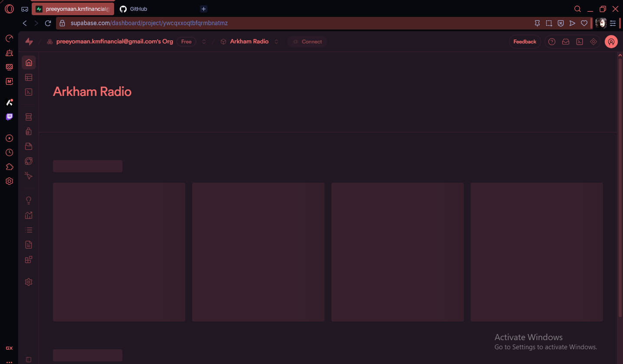Open the Twitch panel in Opera sidebar
Viewport: 623px width, 364px height.
[9, 117]
